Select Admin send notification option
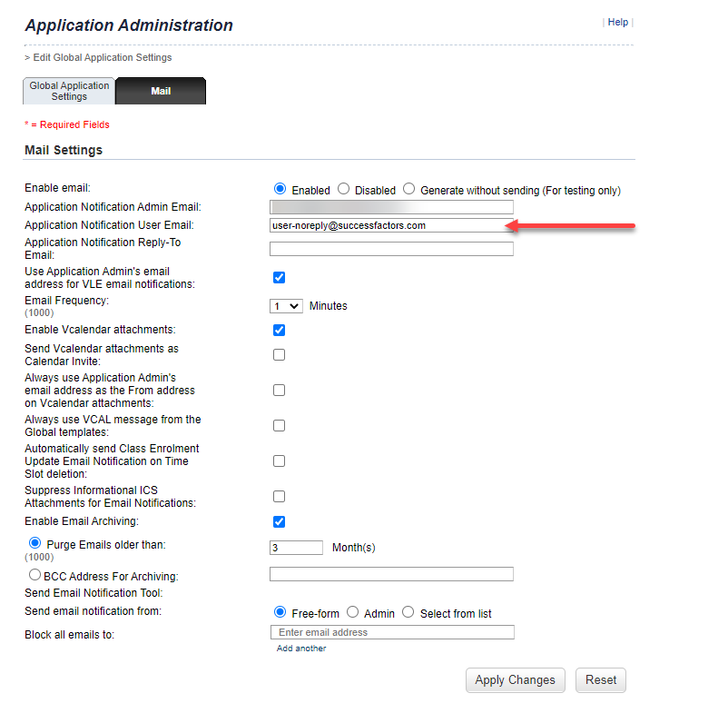Image resolution: width=728 pixels, height=723 pixels. pyautogui.click(x=353, y=611)
